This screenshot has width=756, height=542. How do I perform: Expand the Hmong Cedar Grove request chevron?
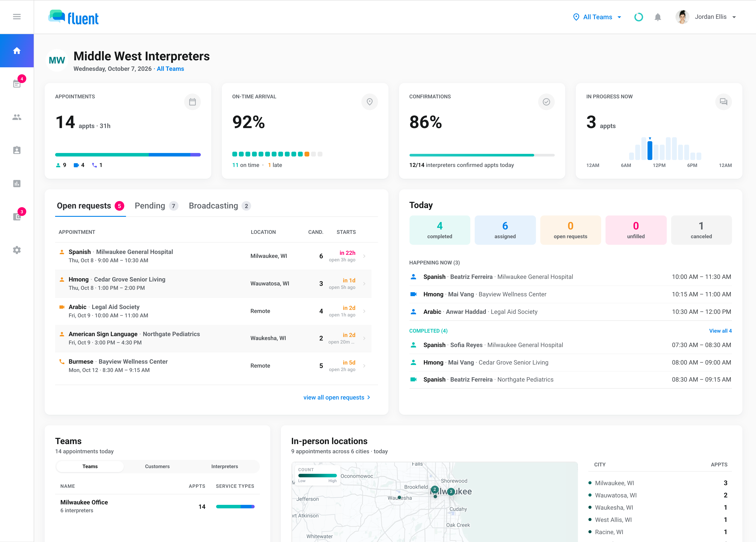tap(364, 284)
